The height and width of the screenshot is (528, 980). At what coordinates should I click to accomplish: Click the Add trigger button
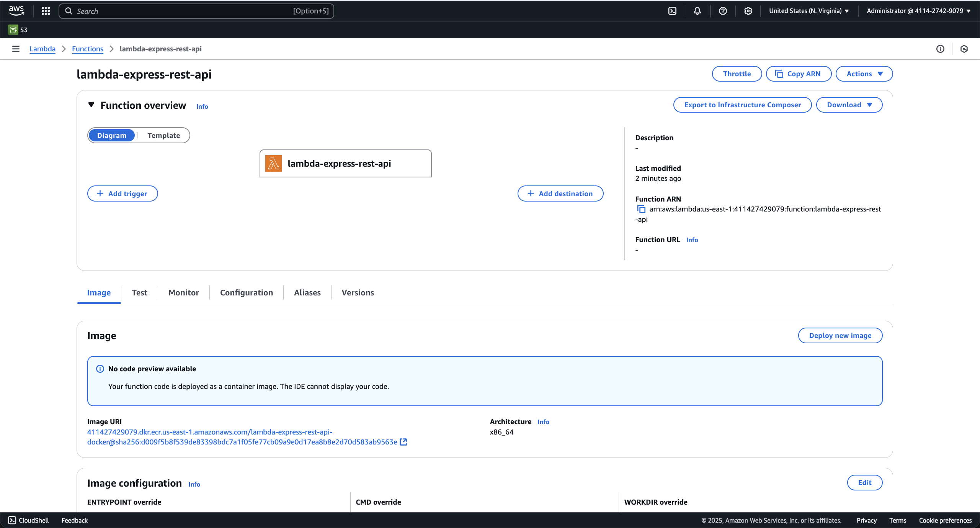[x=122, y=193]
